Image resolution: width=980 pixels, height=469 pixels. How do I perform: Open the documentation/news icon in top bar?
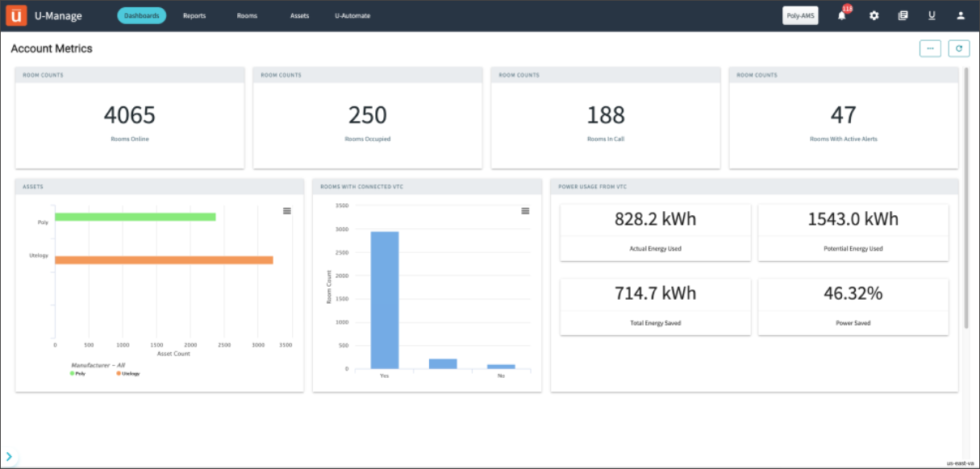click(x=904, y=15)
